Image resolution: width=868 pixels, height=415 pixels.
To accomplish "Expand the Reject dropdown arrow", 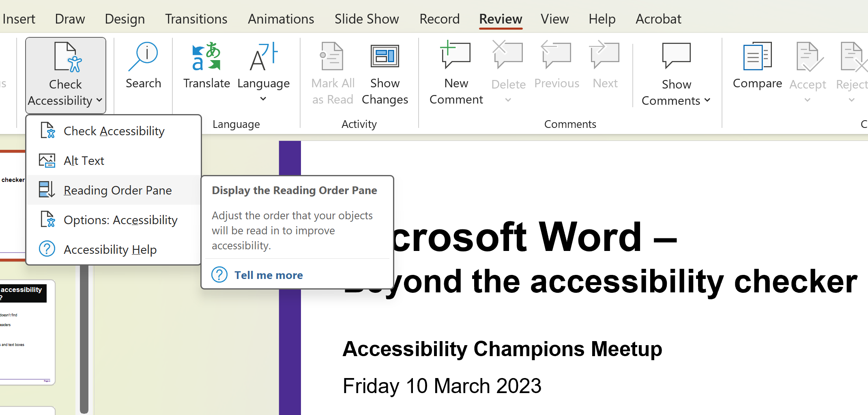I will pos(852,100).
